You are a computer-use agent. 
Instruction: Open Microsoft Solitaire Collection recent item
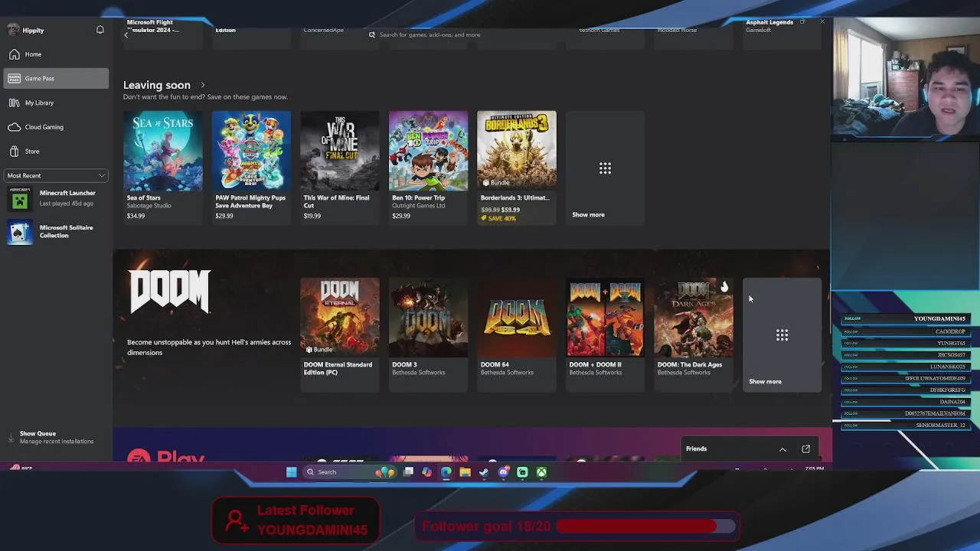click(56, 231)
